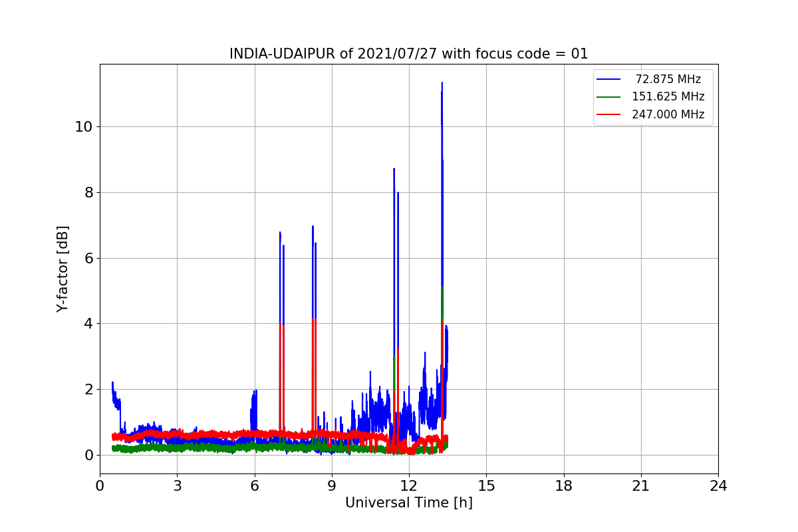Select the 72.875 MHz legend label
Viewport: 798px width, 532px height.
[668, 79]
